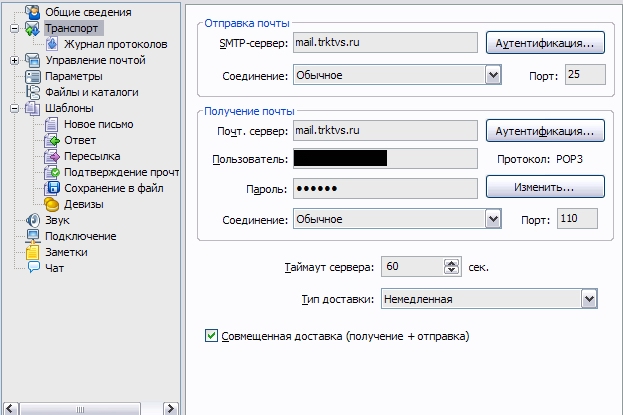Open the SMTP Соединение dropdown
The height and width of the screenshot is (415, 623).
click(492, 74)
